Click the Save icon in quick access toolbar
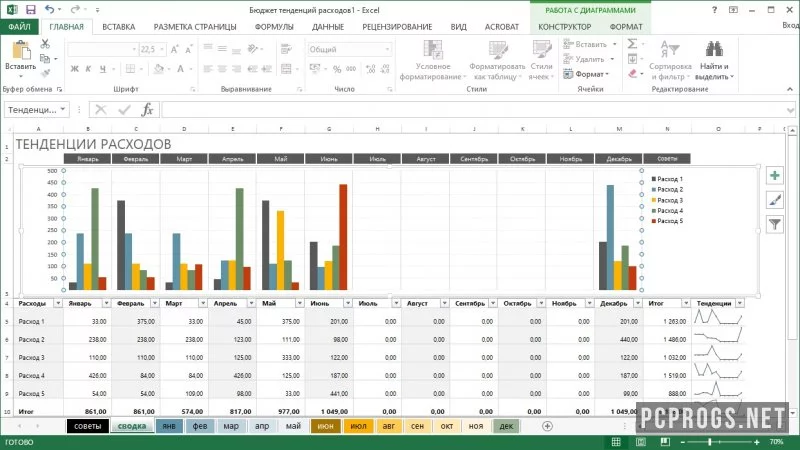Image resolution: width=800 pixels, height=450 pixels. click(31, 10)
